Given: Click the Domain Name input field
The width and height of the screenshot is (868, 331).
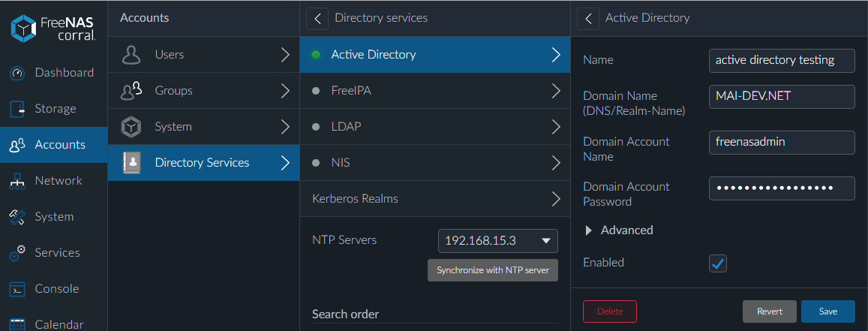Looking at the screenshot, I should tap(782, 97).
